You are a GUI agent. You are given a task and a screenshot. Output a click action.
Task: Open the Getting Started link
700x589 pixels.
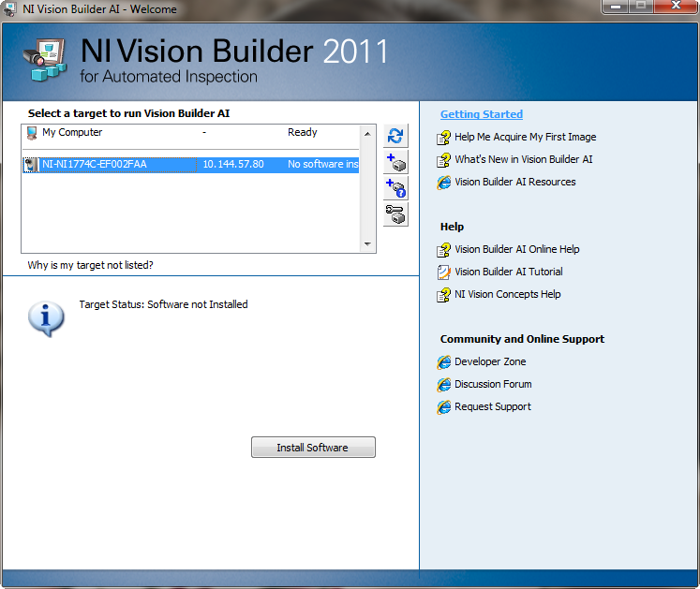482,114
